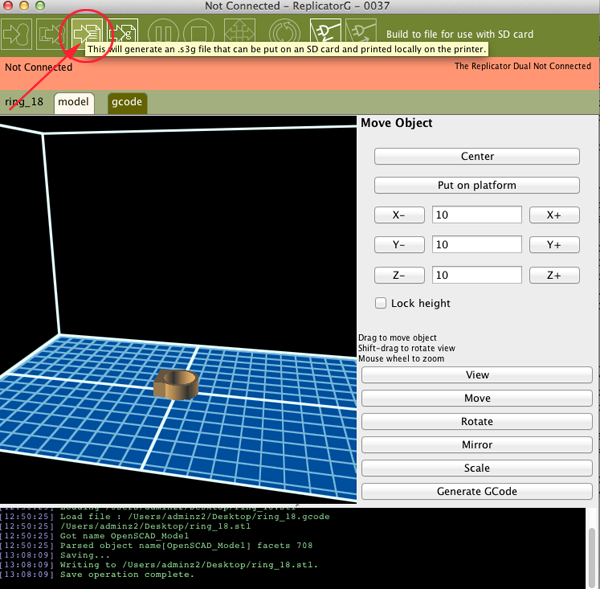Click the Reset machine circular arrows icon
The height and width of the screenshot is (589, 600).
click(285, 34)
